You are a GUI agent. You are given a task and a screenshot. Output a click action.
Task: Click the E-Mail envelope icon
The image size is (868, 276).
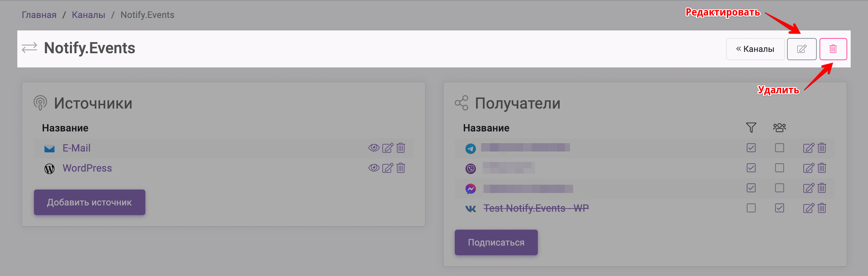(49, 149)
